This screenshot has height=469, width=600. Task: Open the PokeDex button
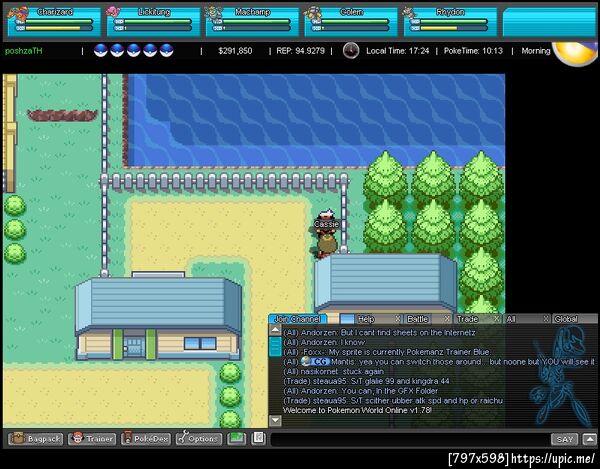pos(145,438)
